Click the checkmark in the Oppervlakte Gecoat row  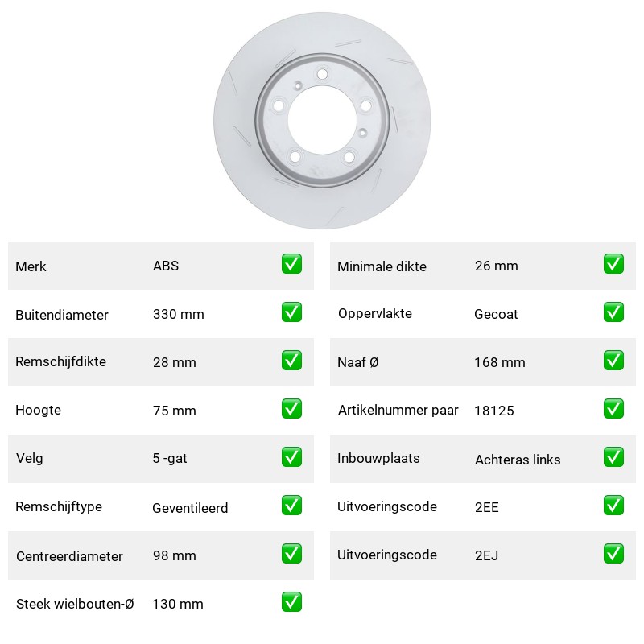[x=613, y=312]
